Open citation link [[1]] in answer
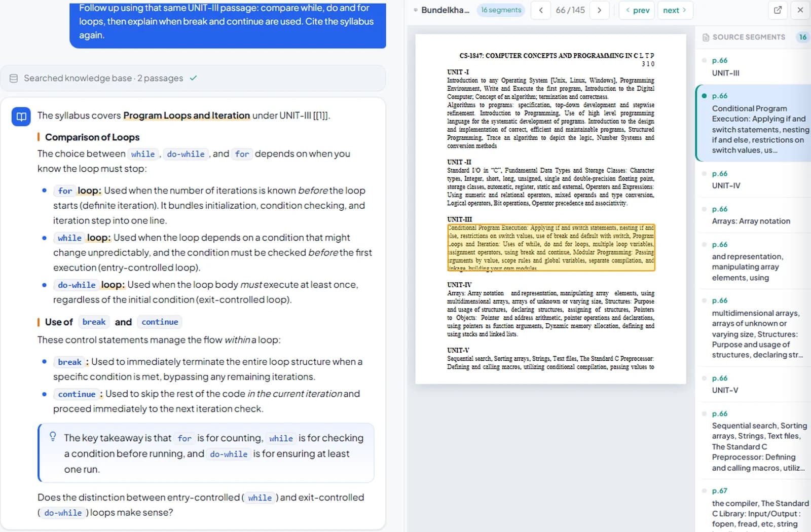The height and width of the screenshot is (532, 811). click(x=321, y=116)
